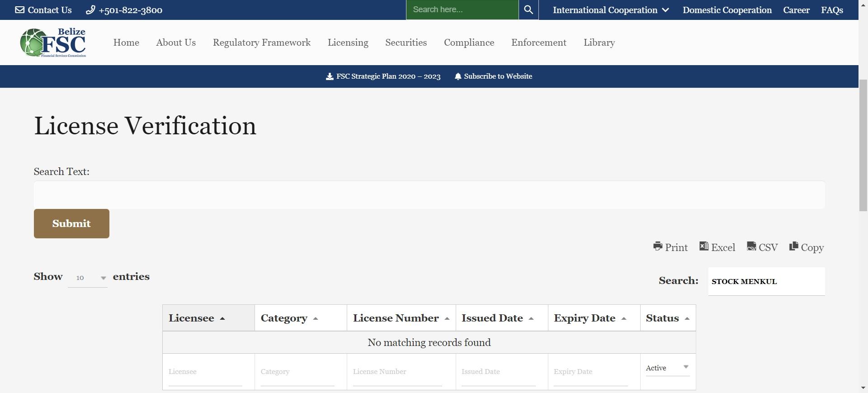Click the Print printer icon
This screenshot has height=393, width=868.
(658, 246)
